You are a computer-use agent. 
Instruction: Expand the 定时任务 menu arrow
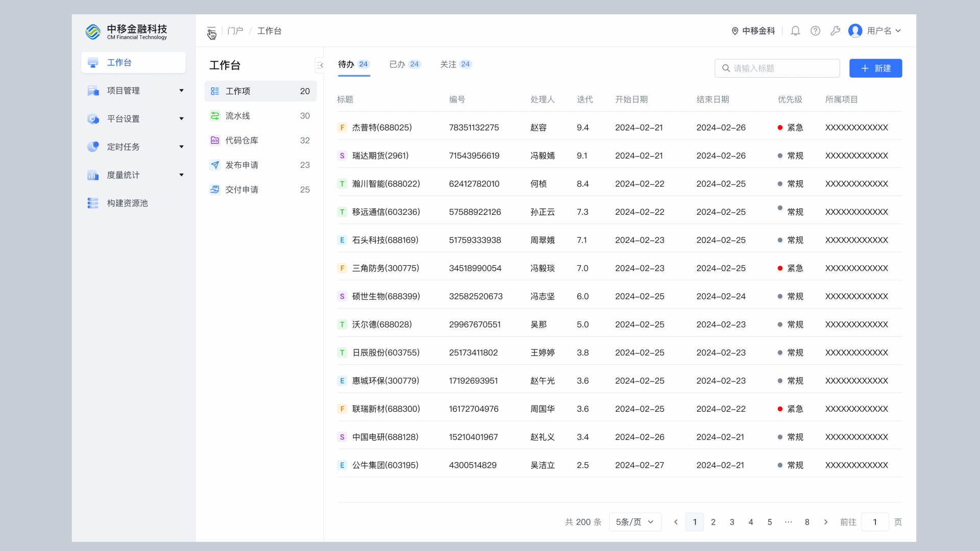click(x=181, y=147)
